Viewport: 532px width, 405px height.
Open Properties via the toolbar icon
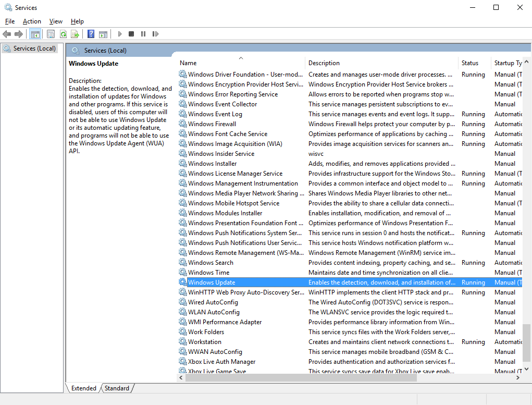(x=51, y=34)
